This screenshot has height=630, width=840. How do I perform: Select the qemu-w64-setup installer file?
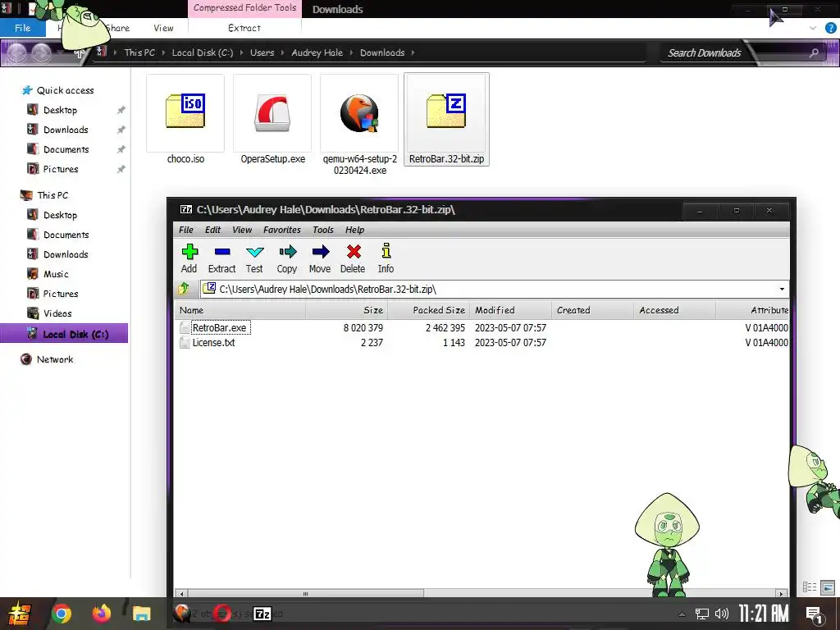click(x=359, y=126)
